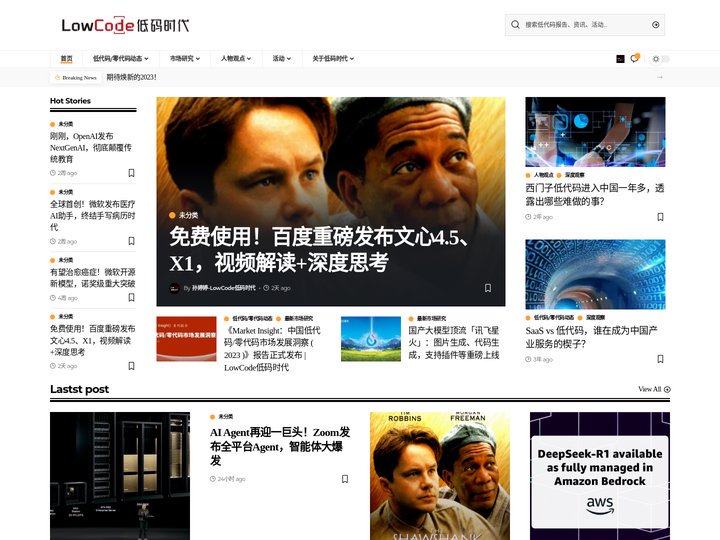The height and width of the screenshot is (540, 720).
Task: Open the Market Insight 中国低代码 report link
Action: coord(272,349)
